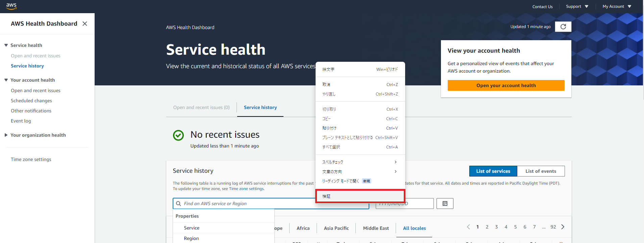This screenshot has height=243, width=644.
Task: Open the Time zone settings link
Action: (31, 159)
